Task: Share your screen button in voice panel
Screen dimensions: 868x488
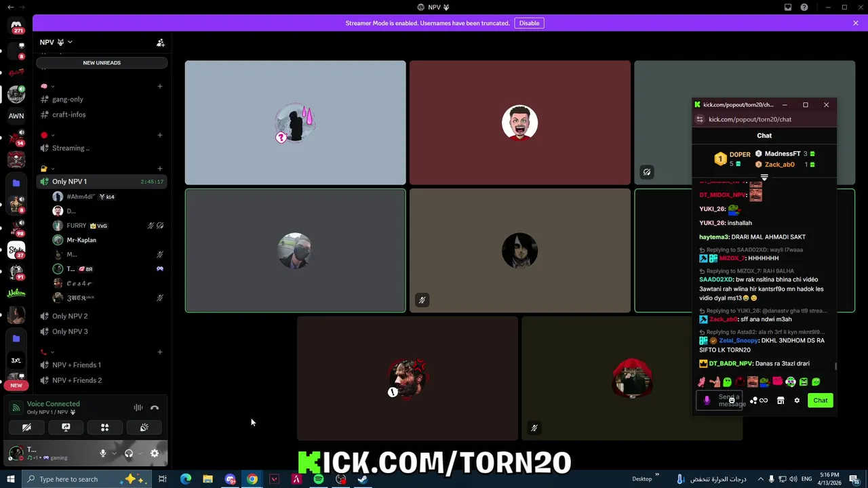Action: point(66,428)
